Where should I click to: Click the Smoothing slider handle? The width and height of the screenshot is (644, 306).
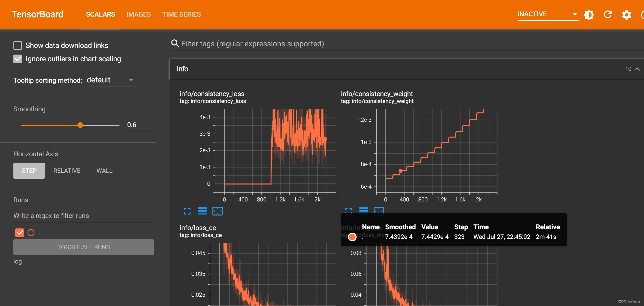click(x=80, y=125)
